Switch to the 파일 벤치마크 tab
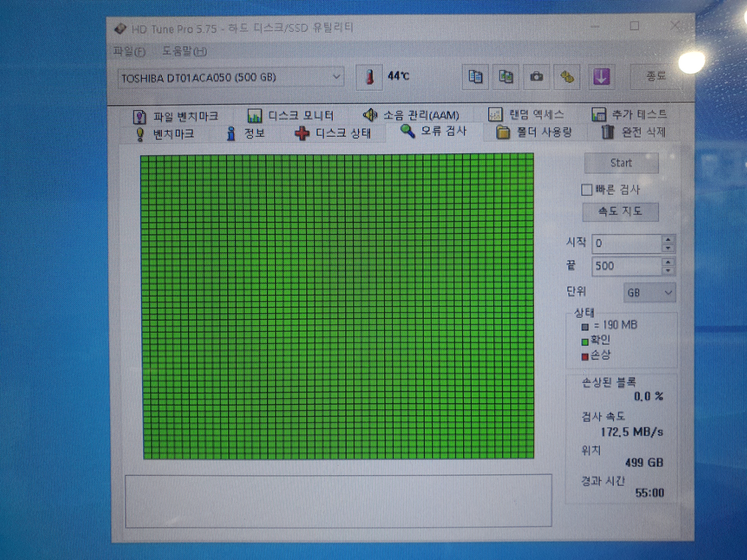The width and height of the screenshot is (747, 560). (176, 117)
